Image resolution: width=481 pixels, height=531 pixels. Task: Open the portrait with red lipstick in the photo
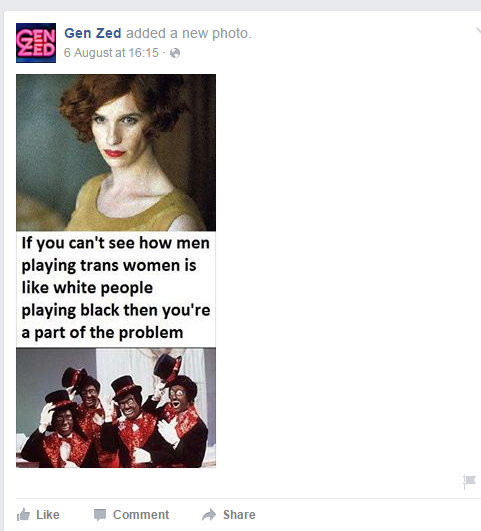point(116,153)
